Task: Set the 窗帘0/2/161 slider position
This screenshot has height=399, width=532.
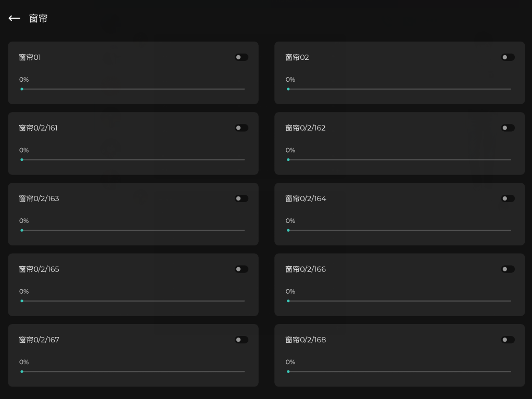Action: click(x=133, y=159)
